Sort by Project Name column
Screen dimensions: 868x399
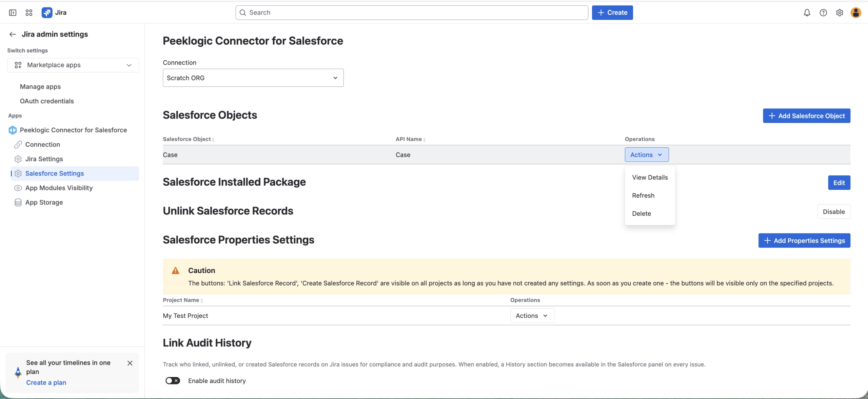click(183, 300)
